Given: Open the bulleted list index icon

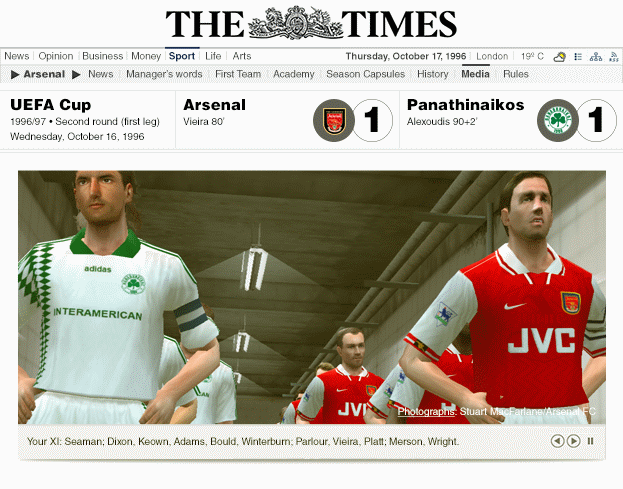Looking at the screenshot, I should pyautogui.click(x=578, y=57).
